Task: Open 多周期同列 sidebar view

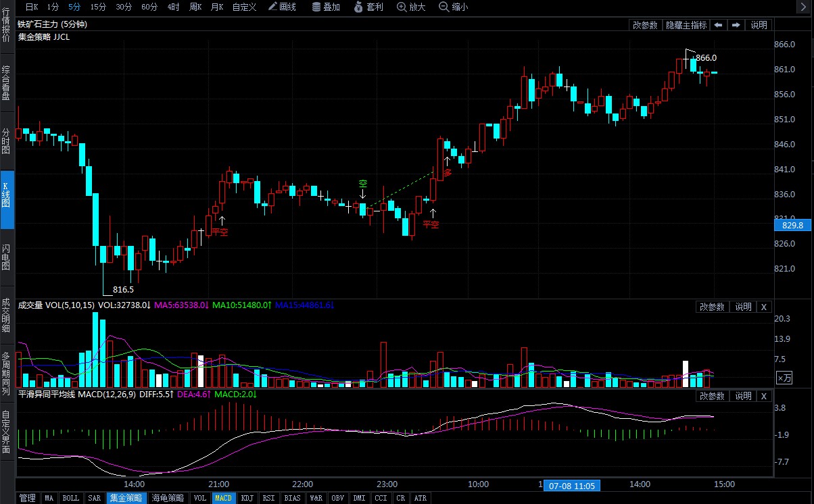Action: click(x=7, y=374)
